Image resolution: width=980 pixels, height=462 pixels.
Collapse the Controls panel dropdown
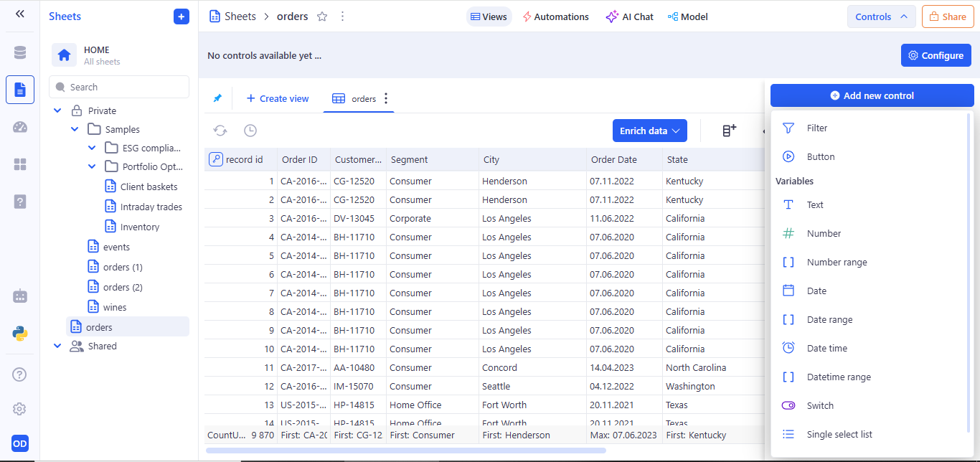click(882, 16)
